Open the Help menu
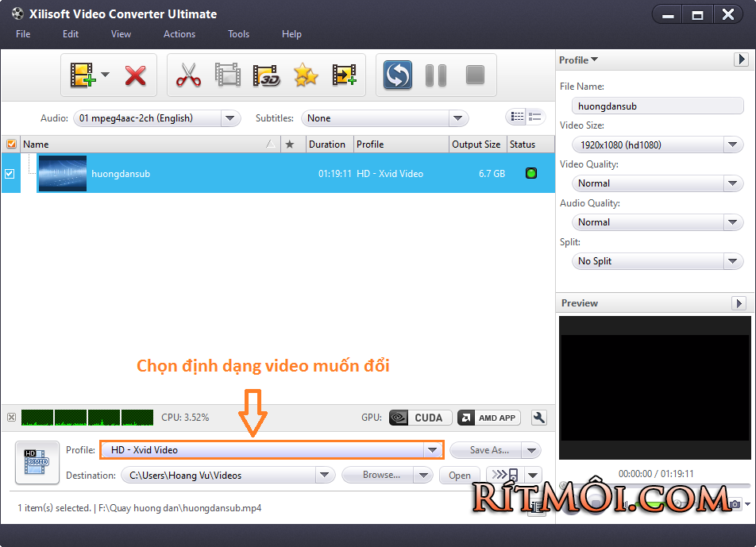Viewport: 756px width, 547px height. pyautogui.click(x=291, y=34)
